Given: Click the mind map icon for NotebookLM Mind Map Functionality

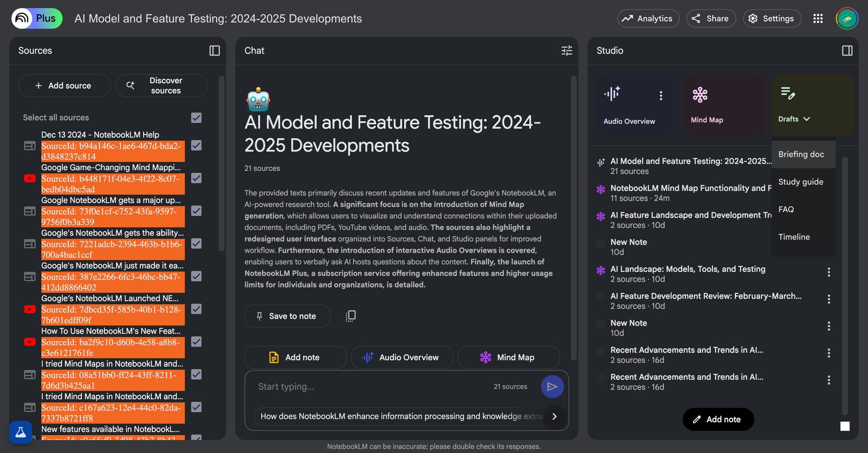Looking at the screenshot, I should [x=601, y=189].
